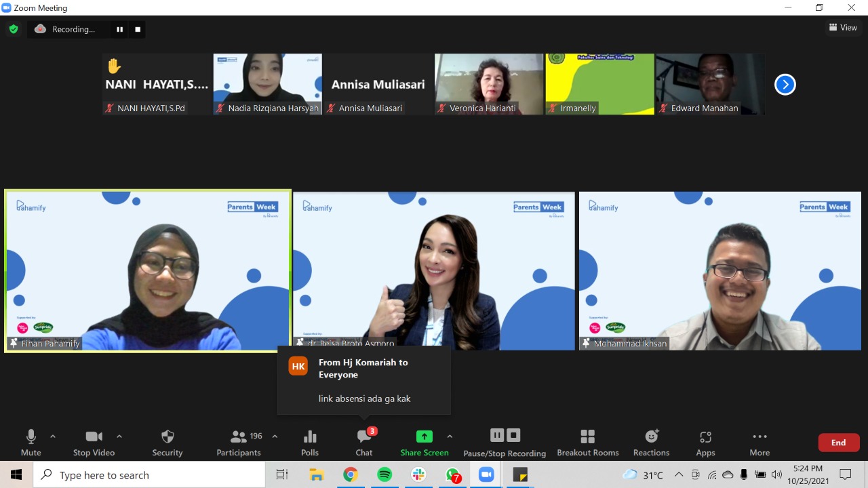Click the green encryption shield icon
Viewport: 868px width, 488px height.
coord(14,29)
